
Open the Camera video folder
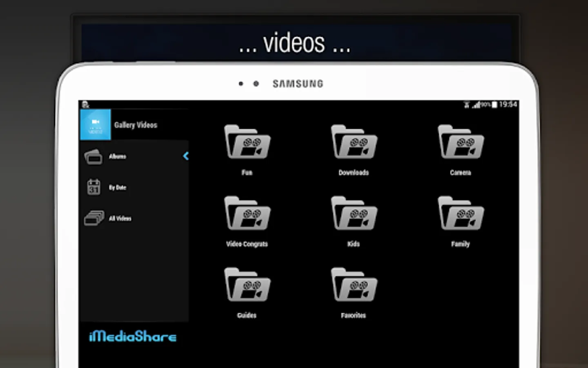[x=461, y=142]
